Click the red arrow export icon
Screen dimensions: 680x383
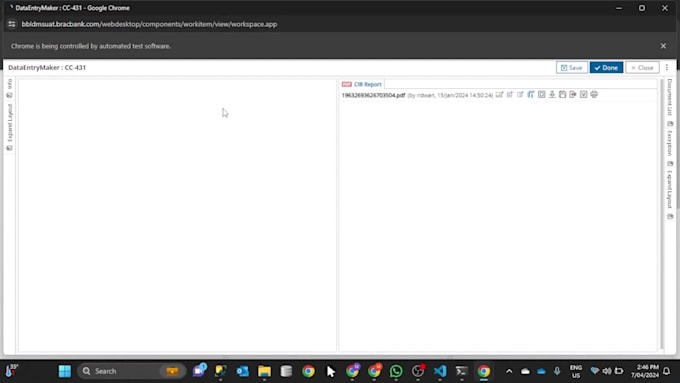coord(573,94)
